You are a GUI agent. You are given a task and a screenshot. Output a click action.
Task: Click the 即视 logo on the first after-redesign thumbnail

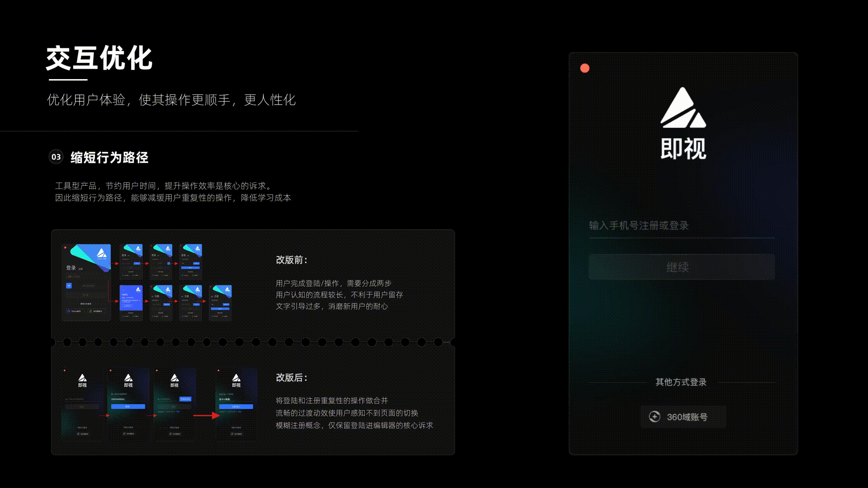click(x=83, y=380)
